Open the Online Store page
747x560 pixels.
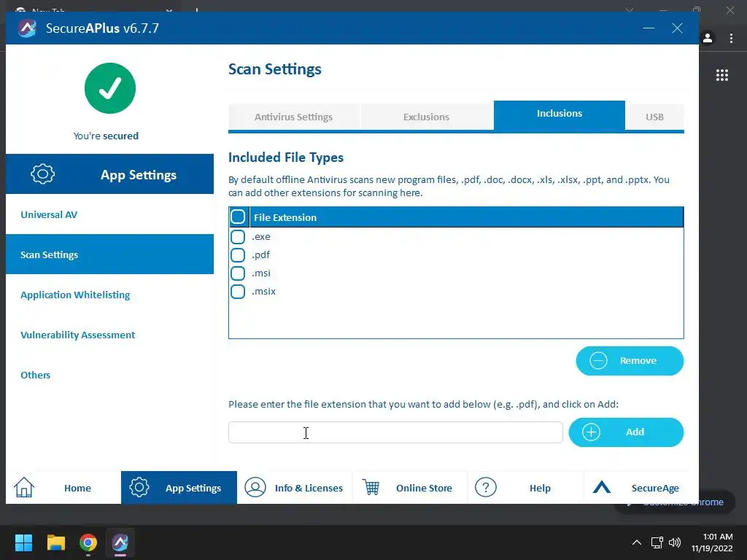(x=410, y=488)
